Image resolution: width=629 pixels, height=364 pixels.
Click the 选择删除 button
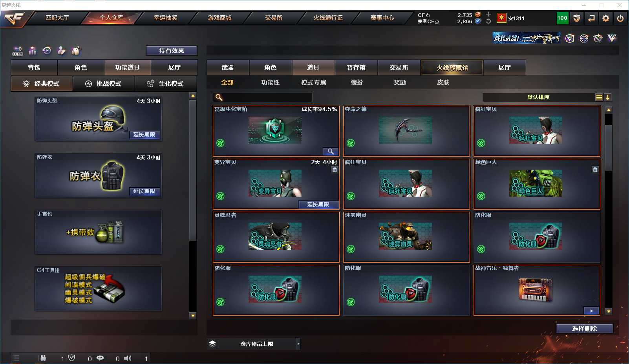585,329
